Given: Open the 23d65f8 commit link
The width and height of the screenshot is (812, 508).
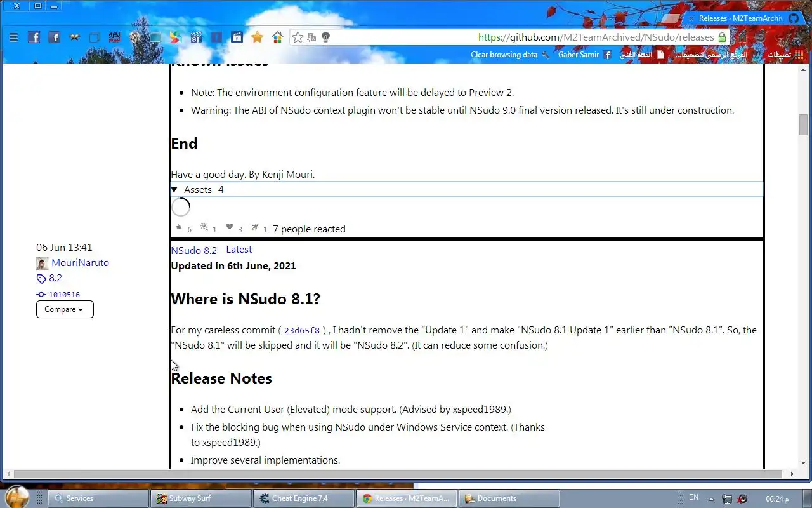Looking at the screenshot, I should pyautogui.click(x=302, y=330).
